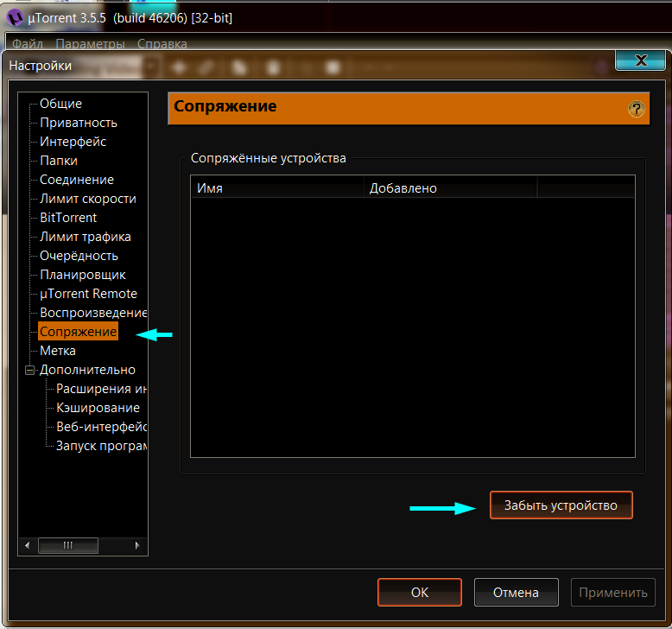This screenshot has height=629, width=672.
Task: Select Общие in the settings tree
Action: [x=60, y=104]
